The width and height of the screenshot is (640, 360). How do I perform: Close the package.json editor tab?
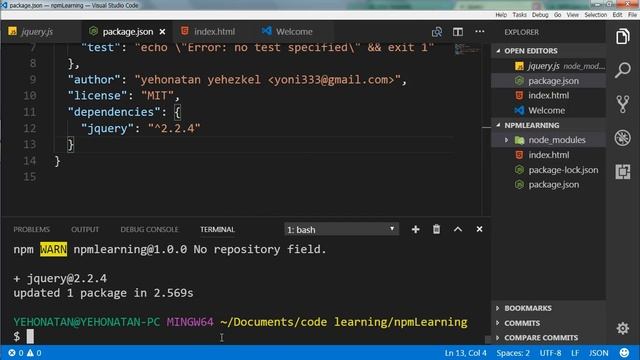(x=162, y=32)
